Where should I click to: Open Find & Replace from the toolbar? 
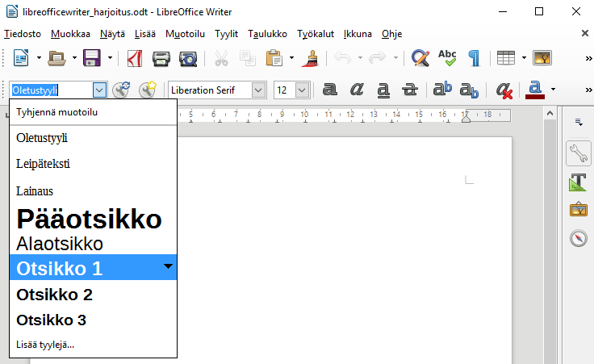pyautogui.click(x=420, y=58)
